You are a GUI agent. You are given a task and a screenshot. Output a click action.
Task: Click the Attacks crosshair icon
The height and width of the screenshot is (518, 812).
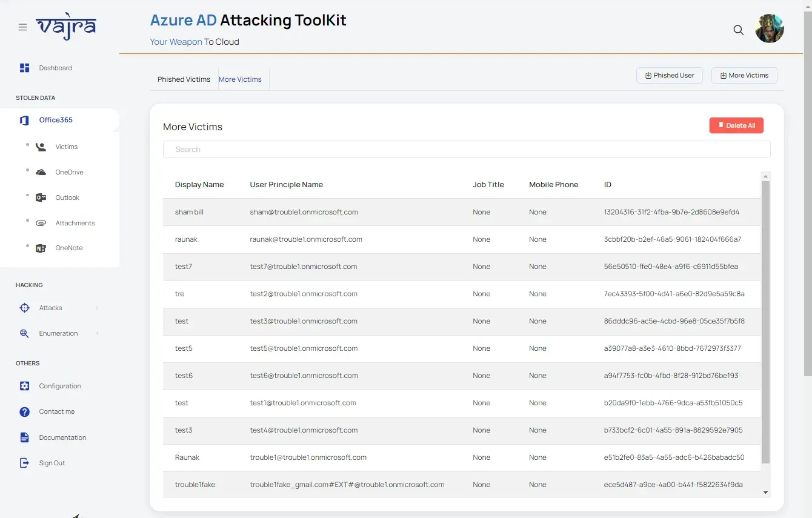point(24,308)
